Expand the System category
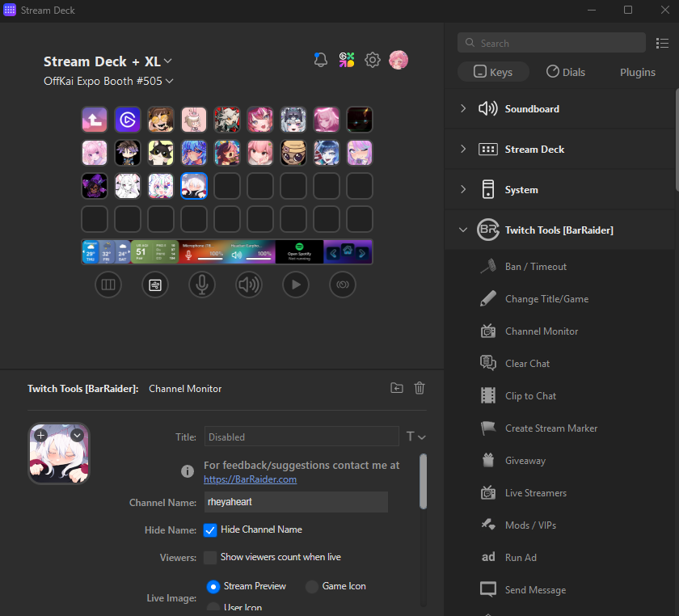This screenshot has width=679, height=616. click(463, 189)
